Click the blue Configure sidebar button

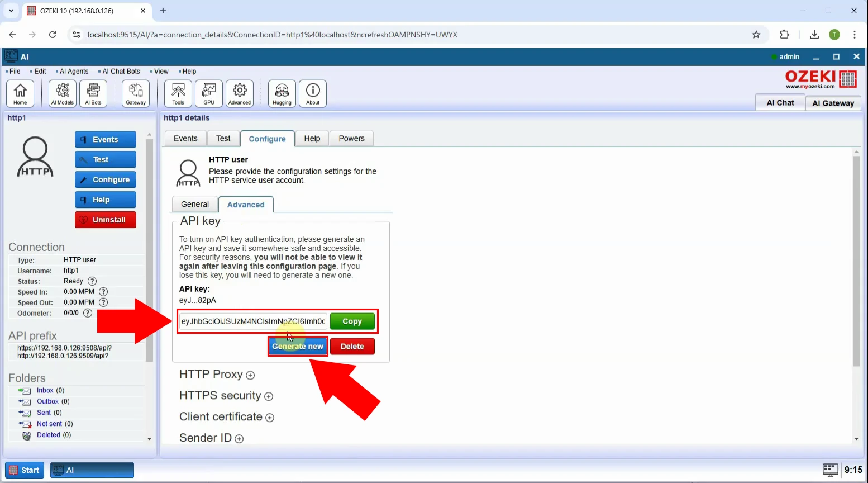coord(106,180)
